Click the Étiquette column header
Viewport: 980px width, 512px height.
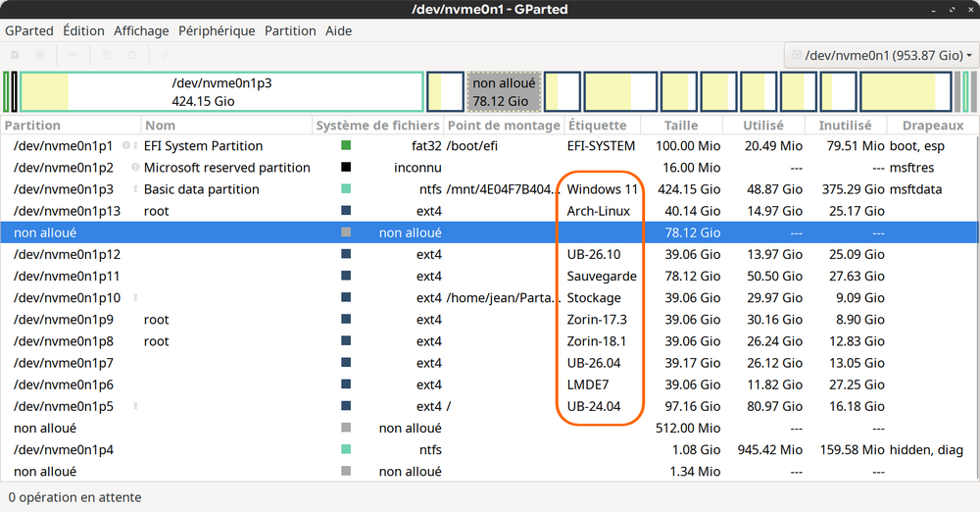pyautogui.click(x=603, y=126)
